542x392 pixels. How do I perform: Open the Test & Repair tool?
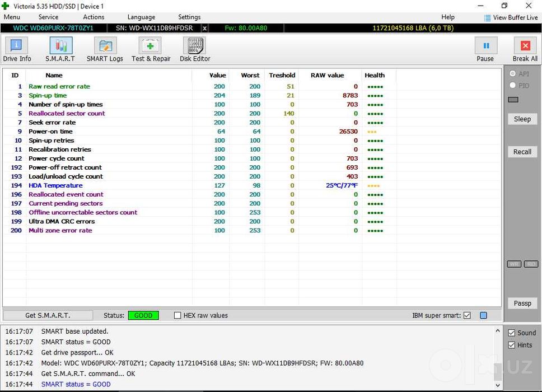(x=151, y=50)
